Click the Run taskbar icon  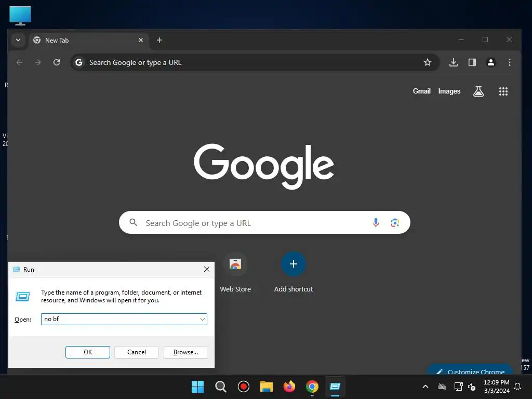point(335,387)
